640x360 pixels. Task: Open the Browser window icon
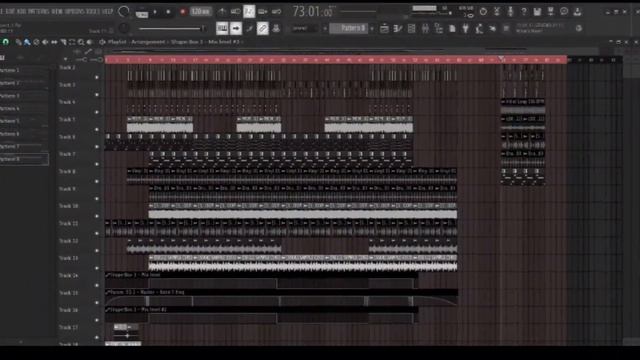[x=439, y=28]
